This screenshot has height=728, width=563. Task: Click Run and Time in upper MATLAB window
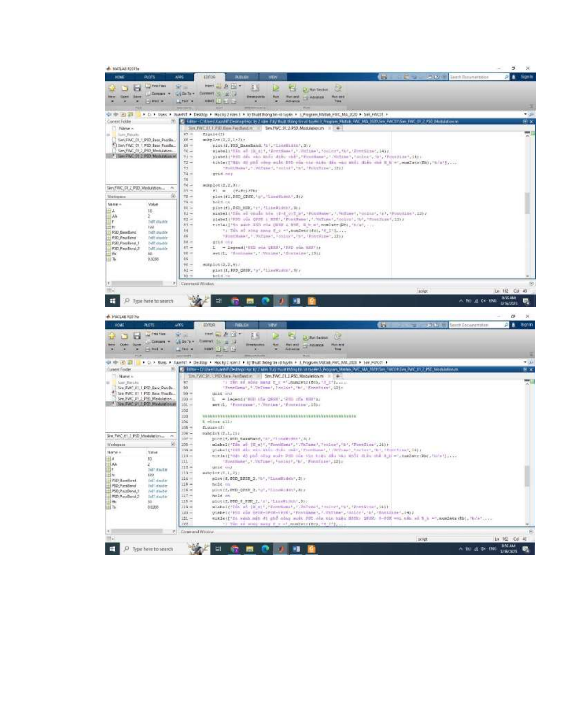point(338,90)
